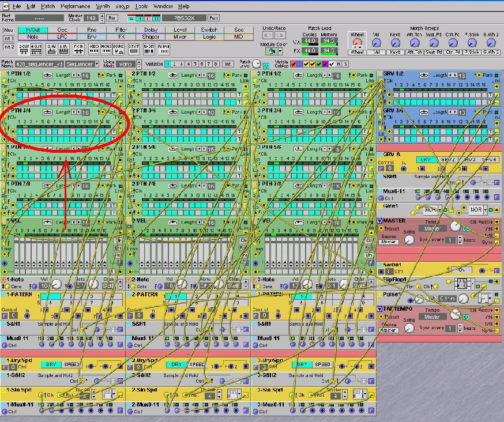This screenshot has width=504, height=422.
Task: Click the Wheel morph group knob
Action: 357,43
